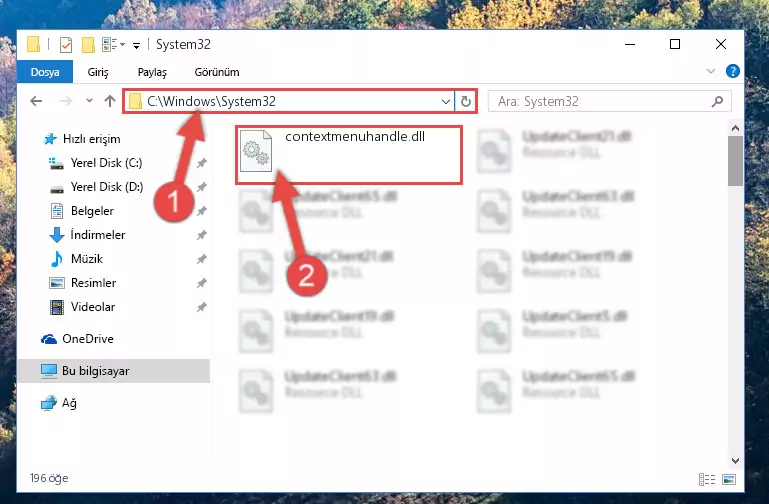Open the Dosya ribbon tab
The height and width of the screenshot is (504, 769).
(45, 72)
